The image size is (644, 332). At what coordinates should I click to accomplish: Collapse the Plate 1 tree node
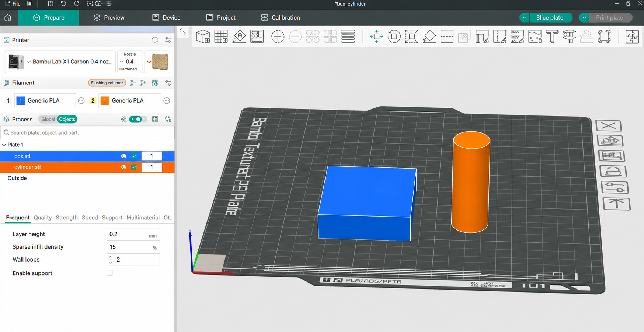click(4, 145)
